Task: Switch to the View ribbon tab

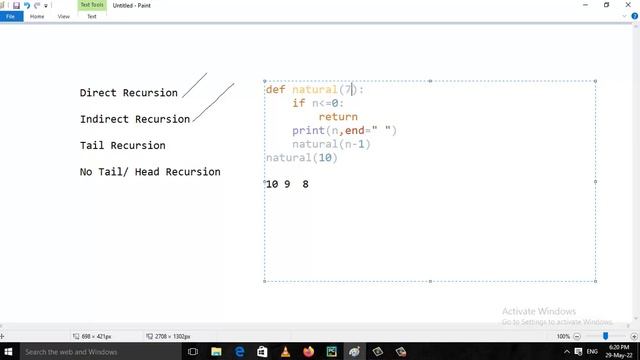Action: pos(63,16)
